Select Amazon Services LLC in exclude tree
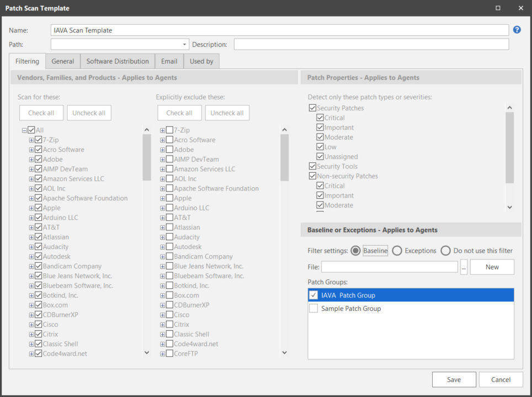The width and height of the screenshot is (532, 397). coord(205,169)
